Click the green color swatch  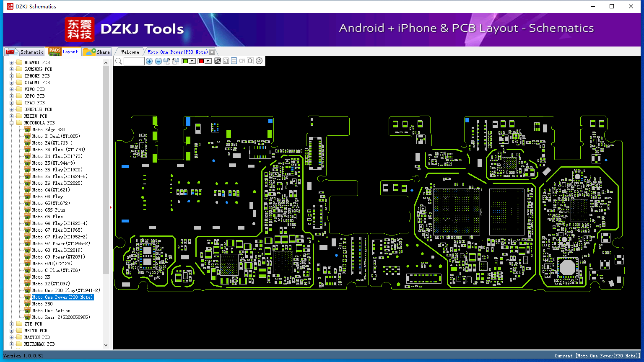click(185, 61)
